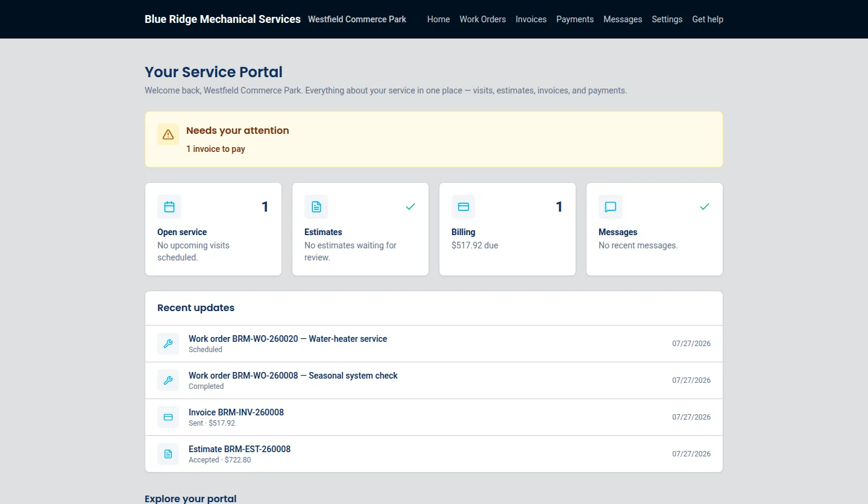Click the 07/27/2026 date on Water-heater row

click(x=691, y=344)
